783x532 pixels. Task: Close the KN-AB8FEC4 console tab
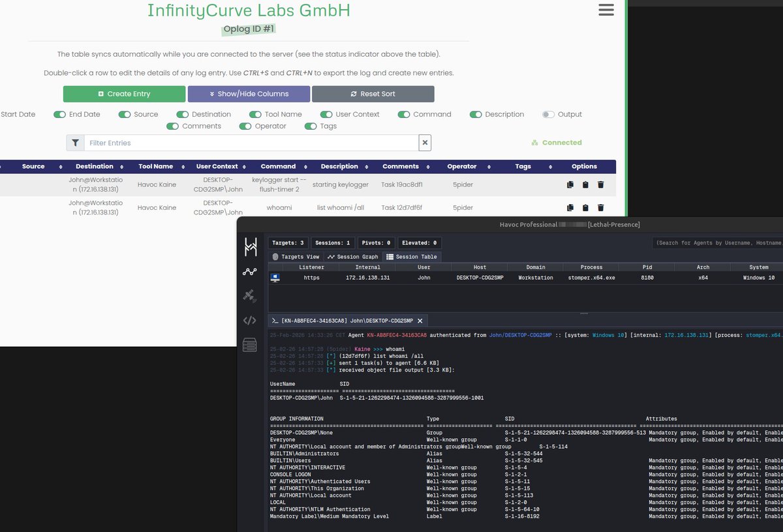point(420,321)
